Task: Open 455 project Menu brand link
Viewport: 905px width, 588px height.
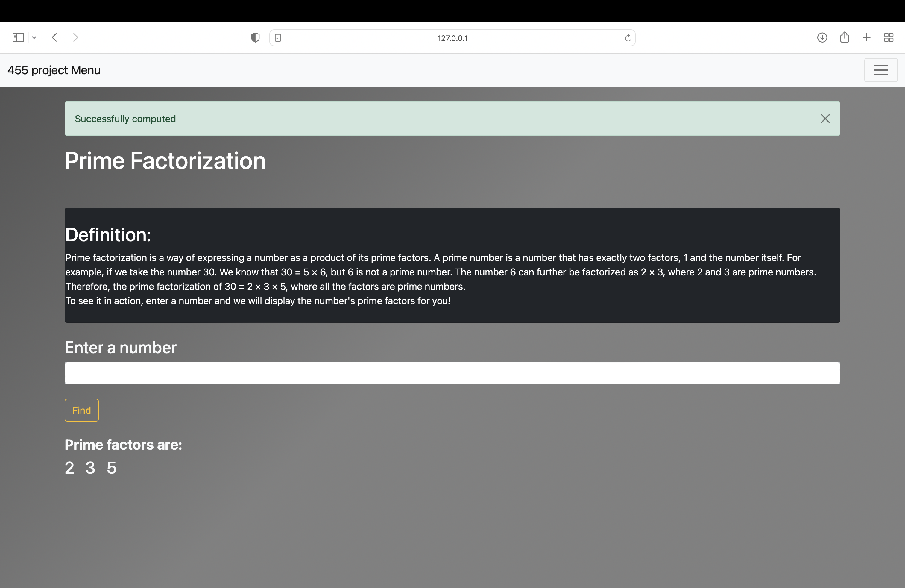Action: click(x=54, y=70)
